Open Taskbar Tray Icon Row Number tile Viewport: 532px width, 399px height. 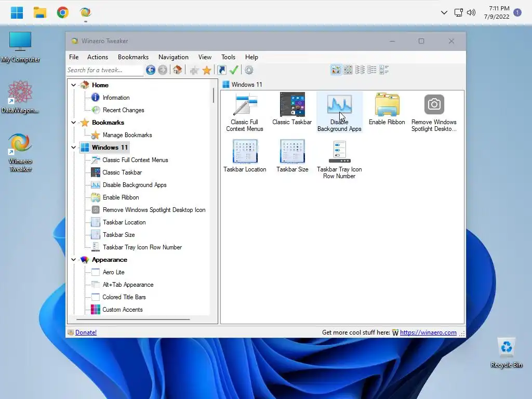pyautogui.click(x=339, y=159)
